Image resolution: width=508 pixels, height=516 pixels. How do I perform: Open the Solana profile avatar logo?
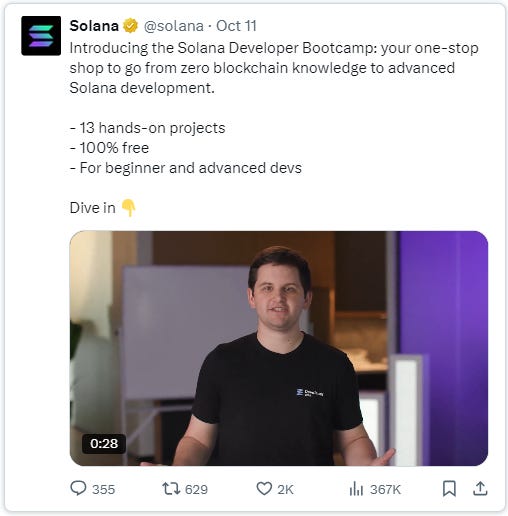pyautogui.click(x=41, y=36)
